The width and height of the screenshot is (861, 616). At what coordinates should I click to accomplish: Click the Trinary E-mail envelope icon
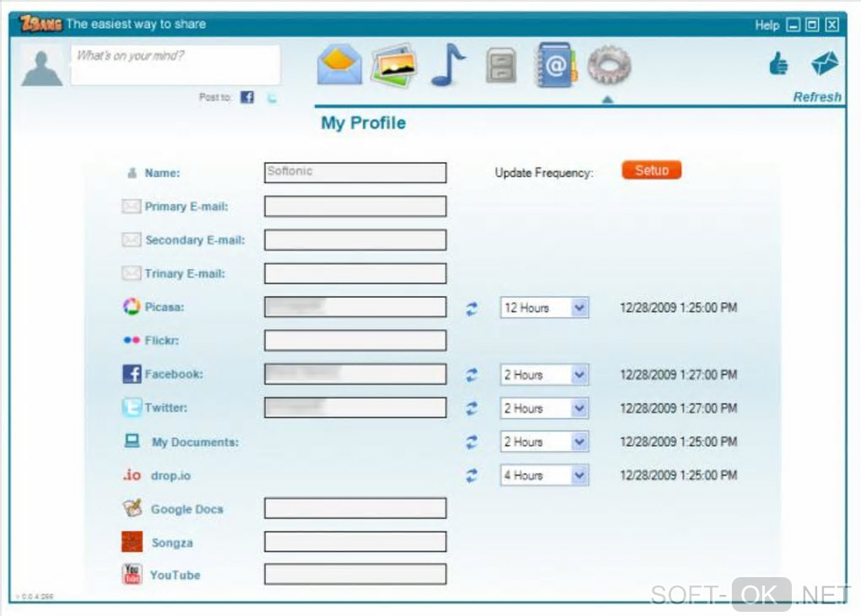131,273
